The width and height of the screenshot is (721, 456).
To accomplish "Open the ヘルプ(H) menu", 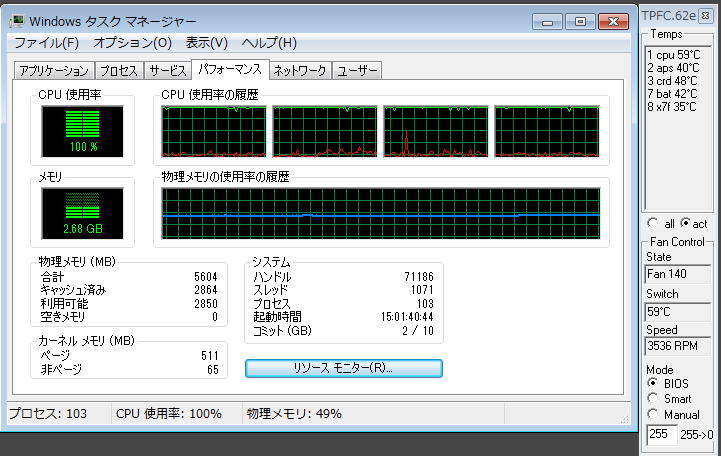I will 269,43.
